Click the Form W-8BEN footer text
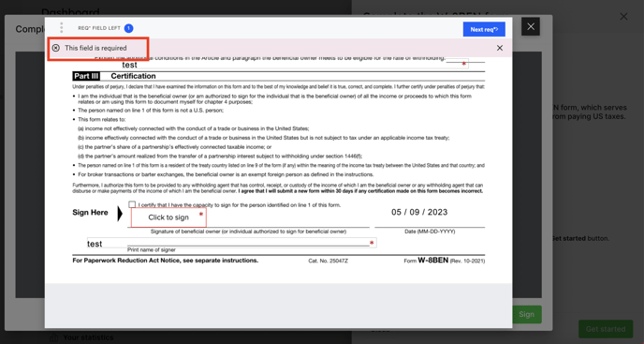This screenshot has width=644, height=344. click(445, 261)
